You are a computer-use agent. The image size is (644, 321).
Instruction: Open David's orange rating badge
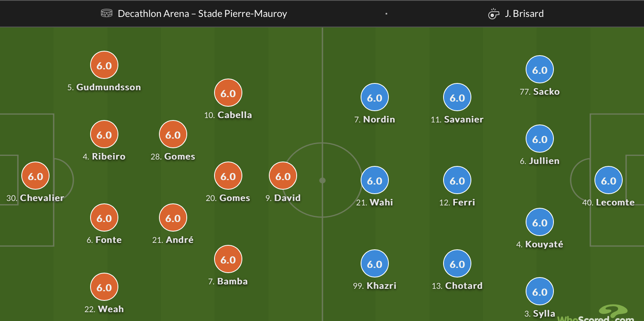pos(283,176)
